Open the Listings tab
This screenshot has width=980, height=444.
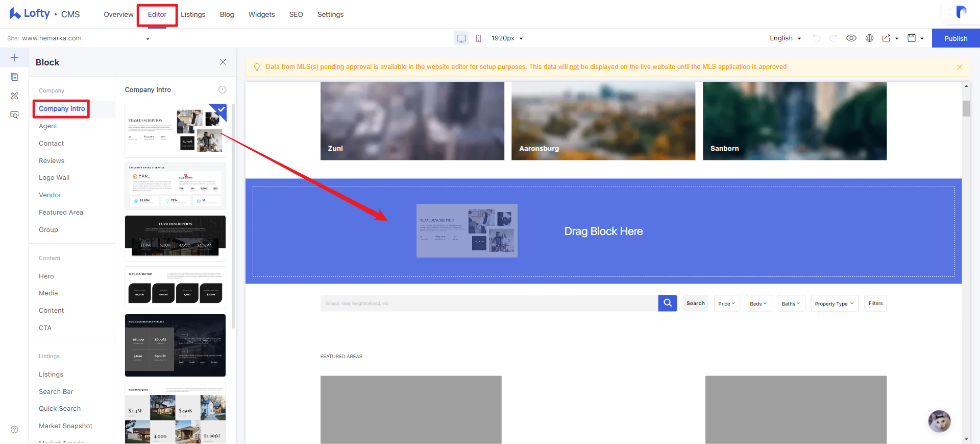[193, 14]
